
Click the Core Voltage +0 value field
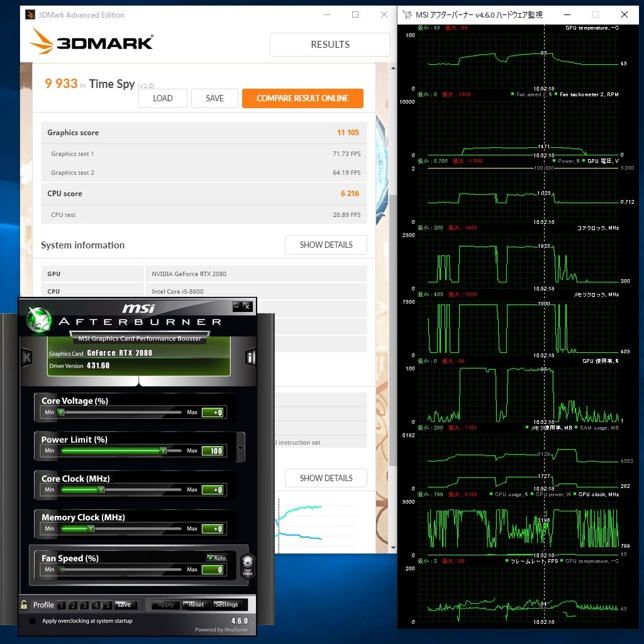click(213, 413)
